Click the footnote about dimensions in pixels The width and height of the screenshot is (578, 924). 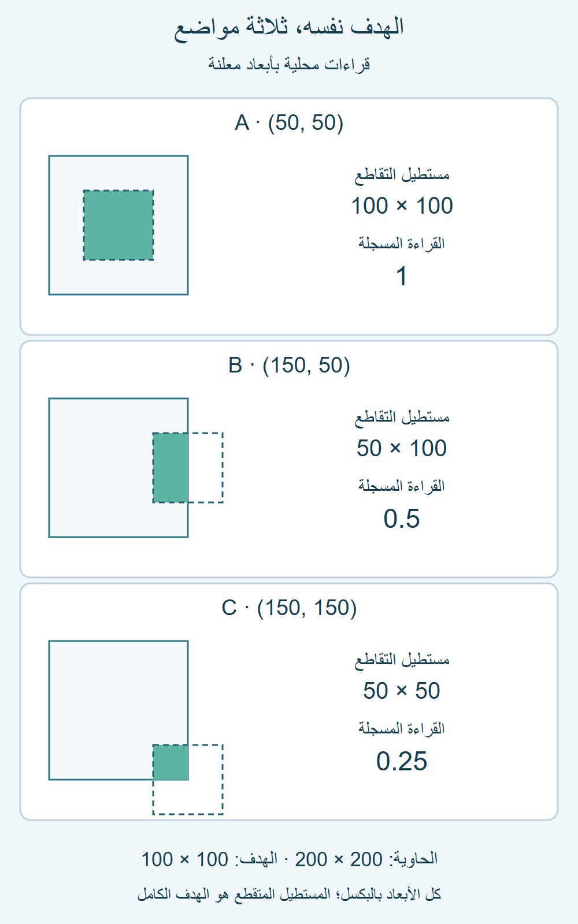pos(289,895)
